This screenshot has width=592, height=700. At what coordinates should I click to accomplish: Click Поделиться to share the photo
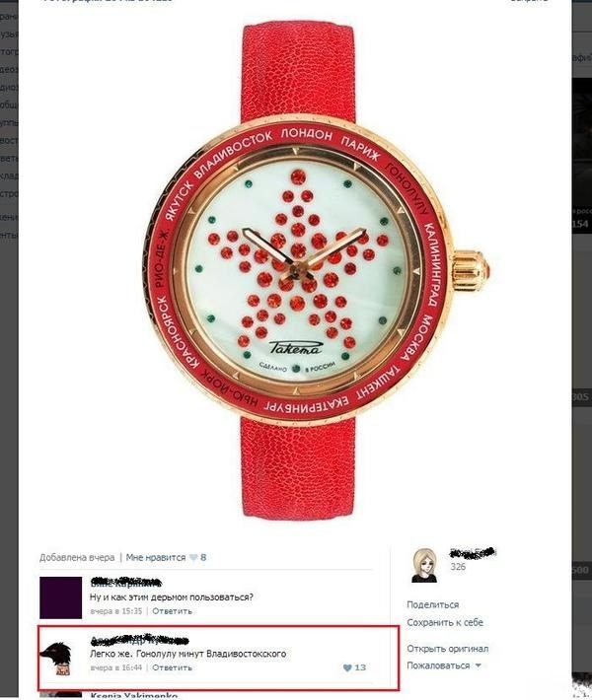click(432, 604)
